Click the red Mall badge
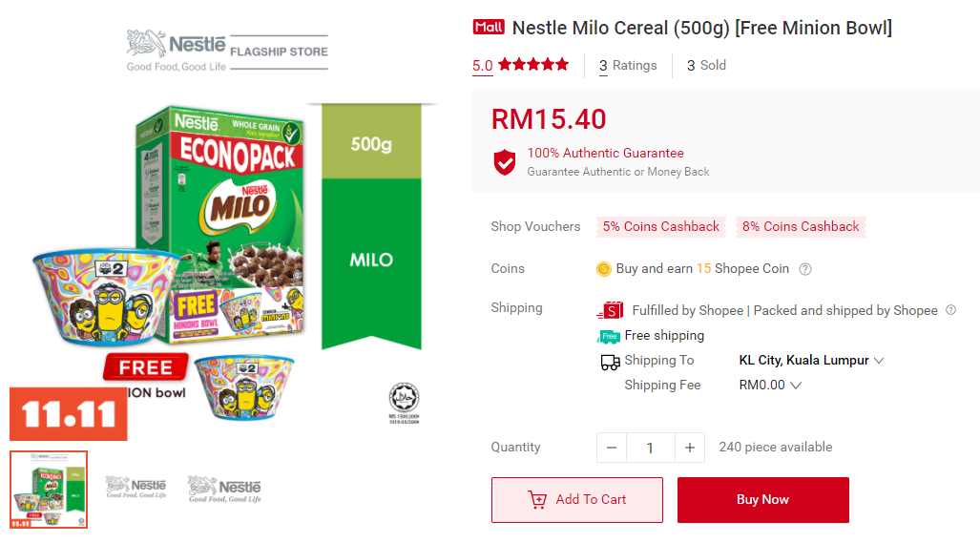980x543 pixels. [x=488, y=28]
